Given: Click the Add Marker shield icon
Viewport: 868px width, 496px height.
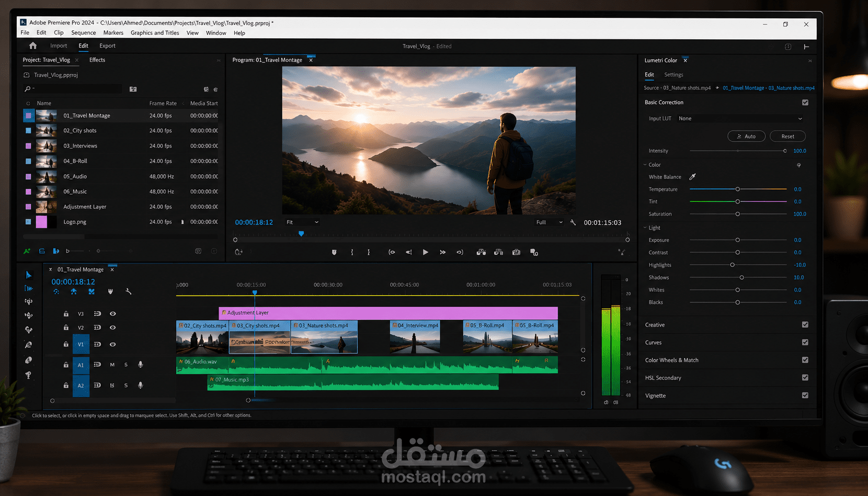Looking at the screenshot, I should (334, 252).
